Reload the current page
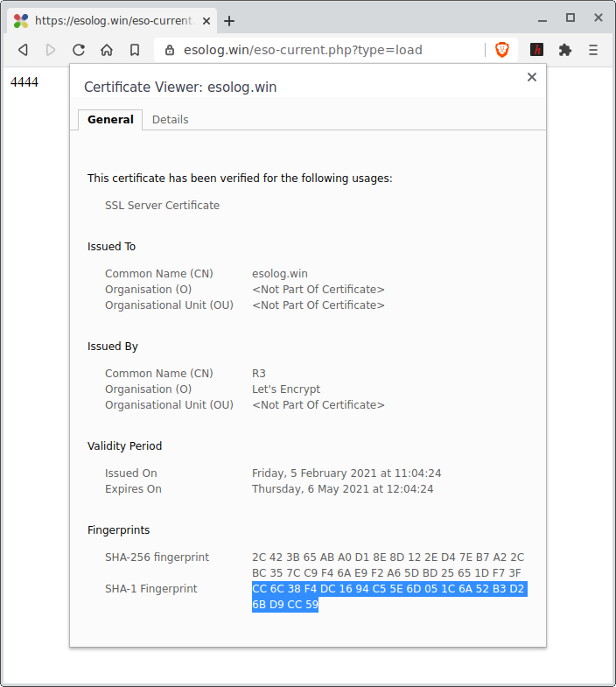This screenshot has height=687, width=616. tap(79, 50)
